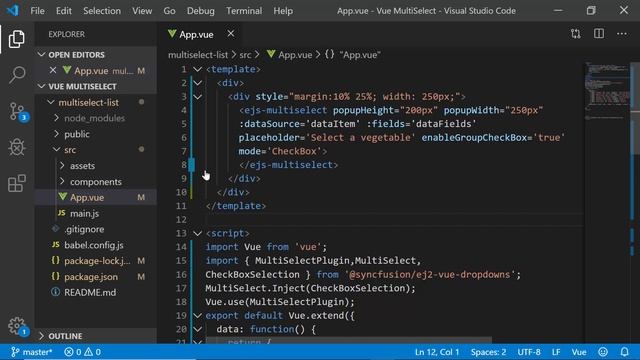Screen dimensions: 640x360
Task: Click the master* branch indicator
Action: 32,352
